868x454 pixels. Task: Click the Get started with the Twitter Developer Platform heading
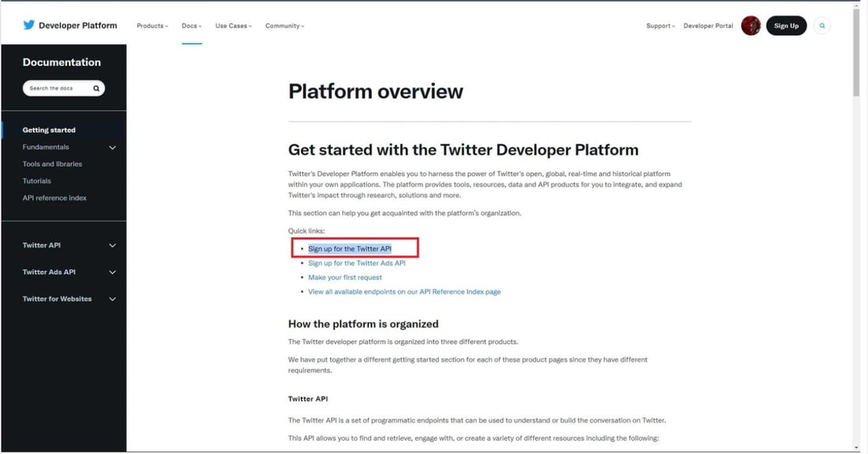pyautogui.click(x=463, y=150)
